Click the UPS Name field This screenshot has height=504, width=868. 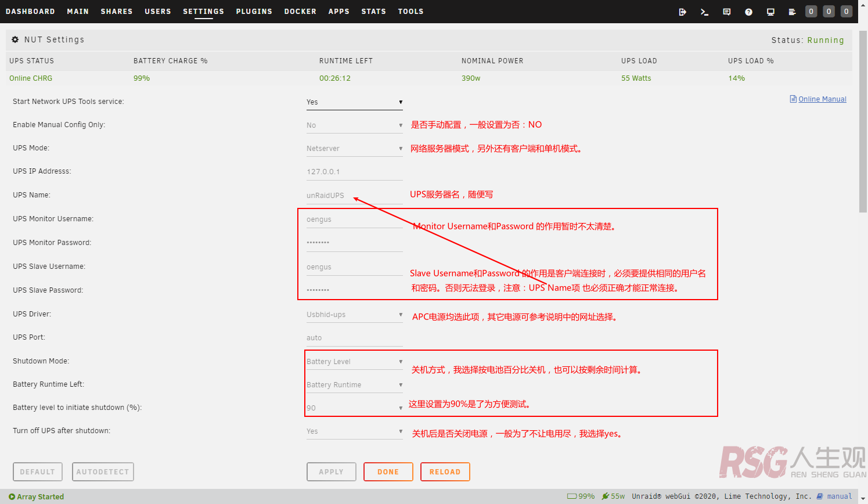[x=355, y=196]
